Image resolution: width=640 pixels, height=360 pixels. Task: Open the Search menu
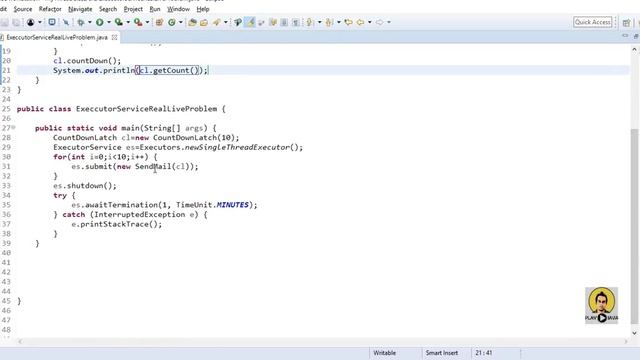108,9
